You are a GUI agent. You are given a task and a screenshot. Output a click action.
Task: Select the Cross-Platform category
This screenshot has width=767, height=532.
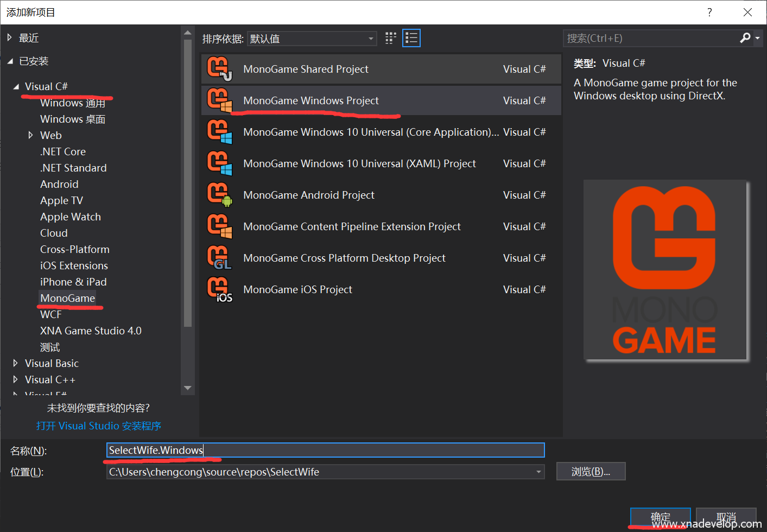coord(75,249)
